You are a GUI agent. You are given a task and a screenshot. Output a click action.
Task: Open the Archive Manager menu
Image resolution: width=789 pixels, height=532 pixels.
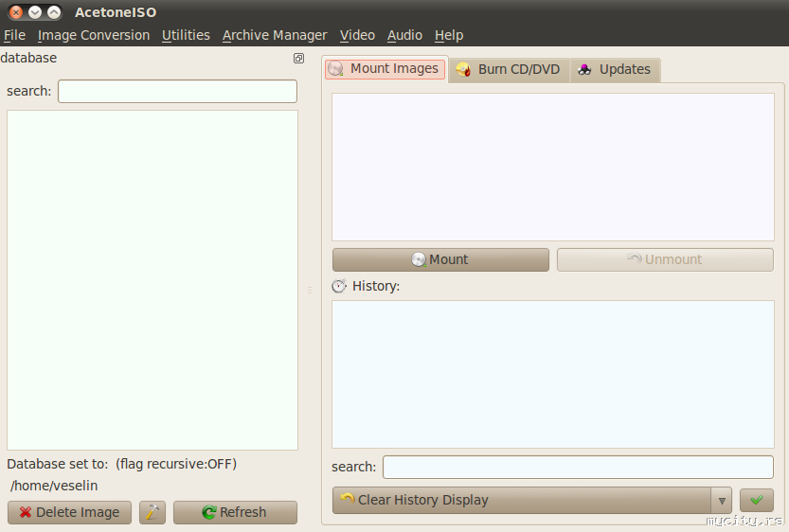275,35
